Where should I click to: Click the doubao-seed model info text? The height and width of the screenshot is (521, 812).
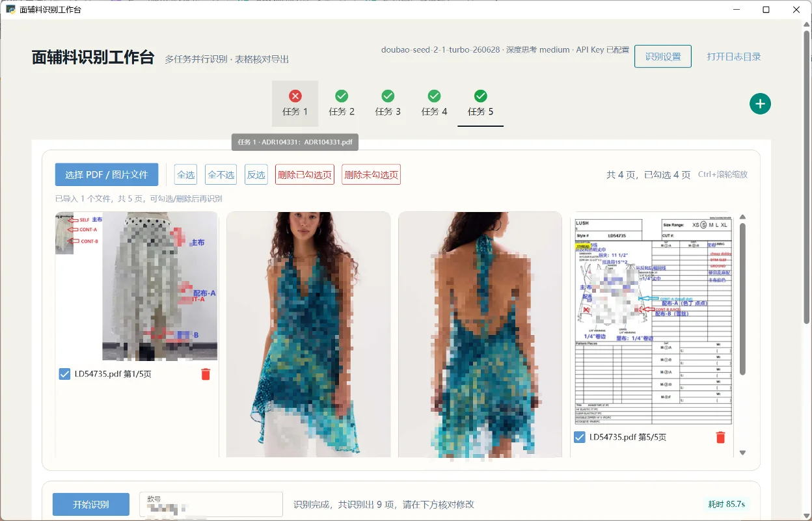click(505, 49)
